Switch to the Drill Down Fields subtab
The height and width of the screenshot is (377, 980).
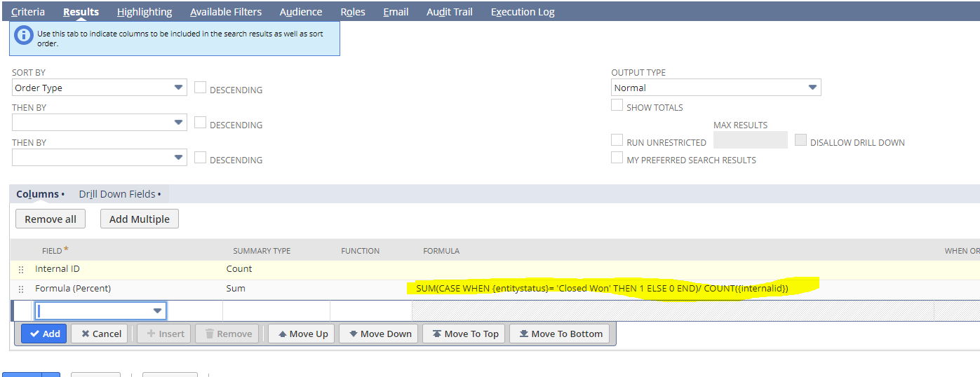pyautogui.click(x=119, y=194)
